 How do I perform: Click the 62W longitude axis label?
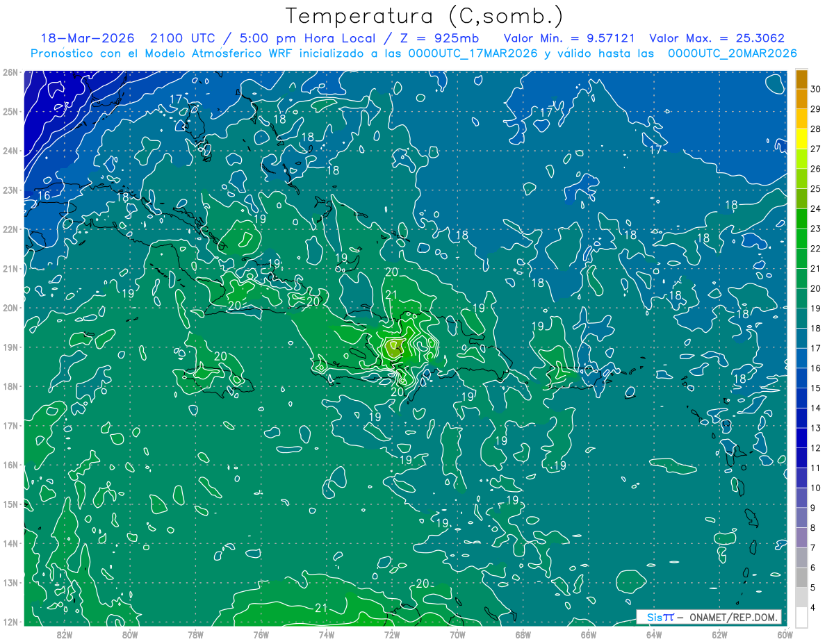point(719,634)
